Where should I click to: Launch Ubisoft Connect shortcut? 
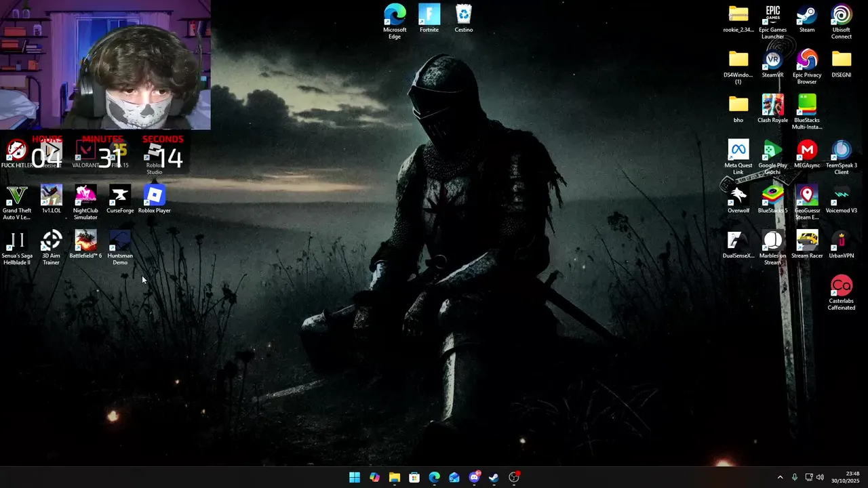coord(842,21)
